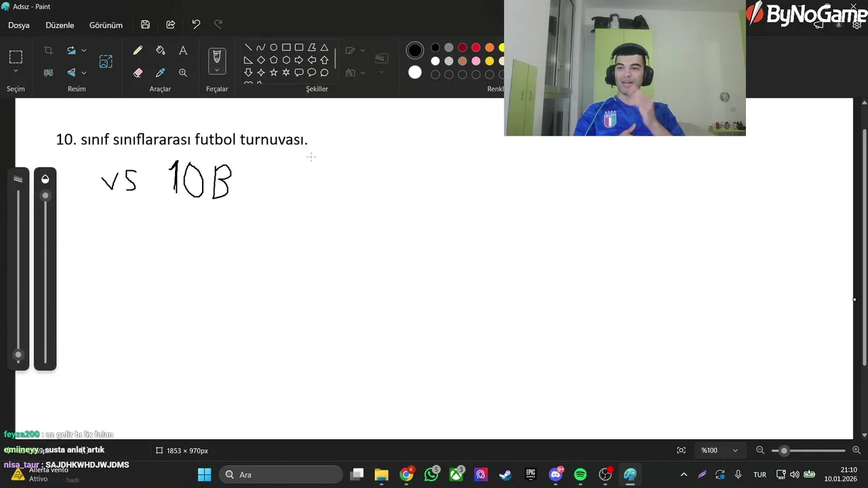868x488 pixels.
Task: Select the Fill bucket tool
Action: [x=160, y=50]
